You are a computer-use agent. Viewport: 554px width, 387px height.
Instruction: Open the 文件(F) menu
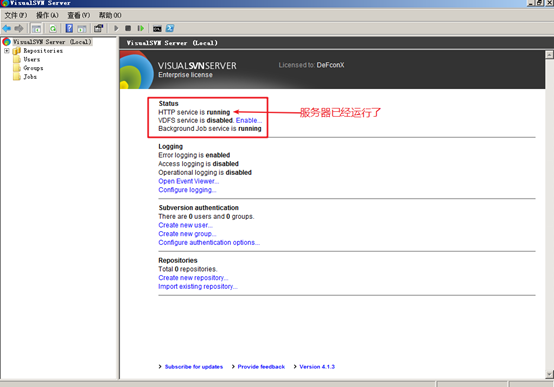pyautogui.click(x=16, y=15)
